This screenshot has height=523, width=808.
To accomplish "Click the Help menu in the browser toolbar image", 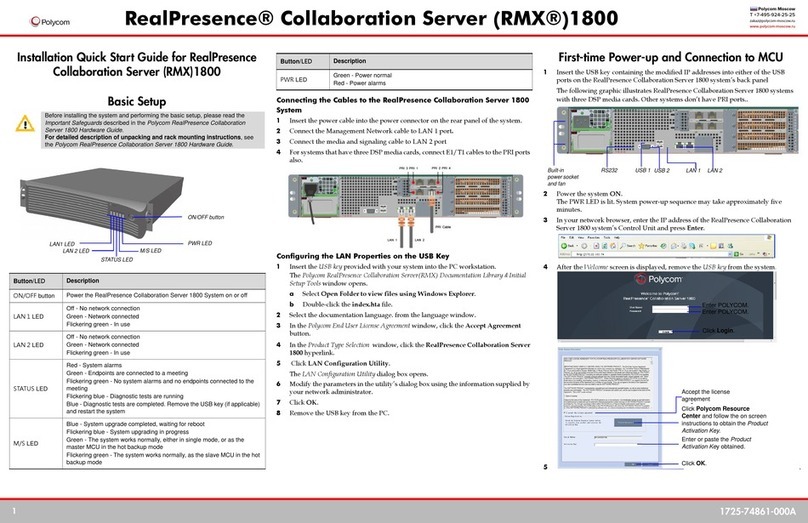I will point(616,238).
